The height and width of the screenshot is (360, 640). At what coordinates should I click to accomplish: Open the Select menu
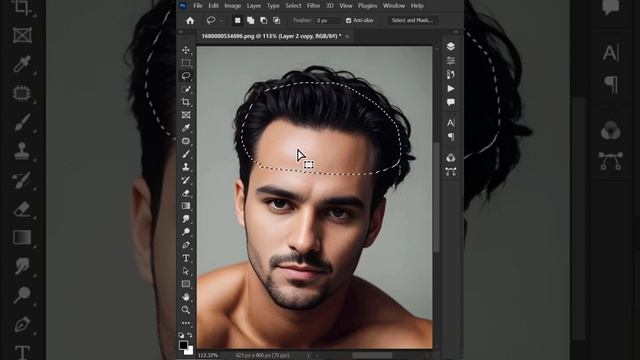click(x=293, y=6)
